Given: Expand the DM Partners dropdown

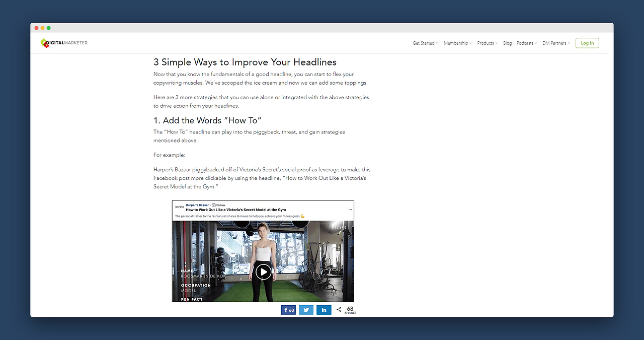Looking at the screenshot, I should pyautogui.click(x=556, y=43).
